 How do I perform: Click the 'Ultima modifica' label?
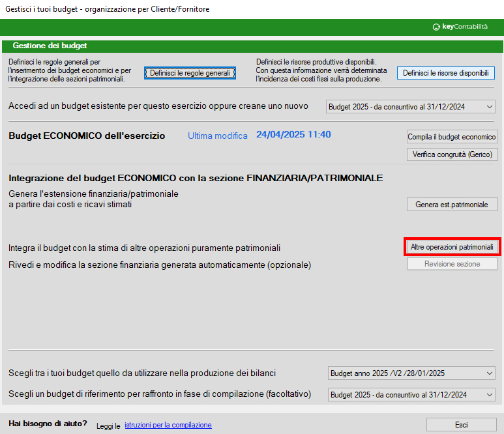[218, 136]
